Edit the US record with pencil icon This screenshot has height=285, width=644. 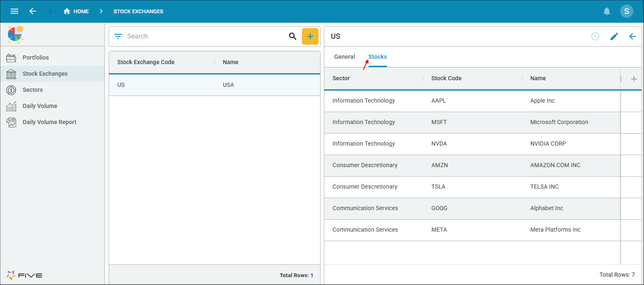tap(614, 36)
